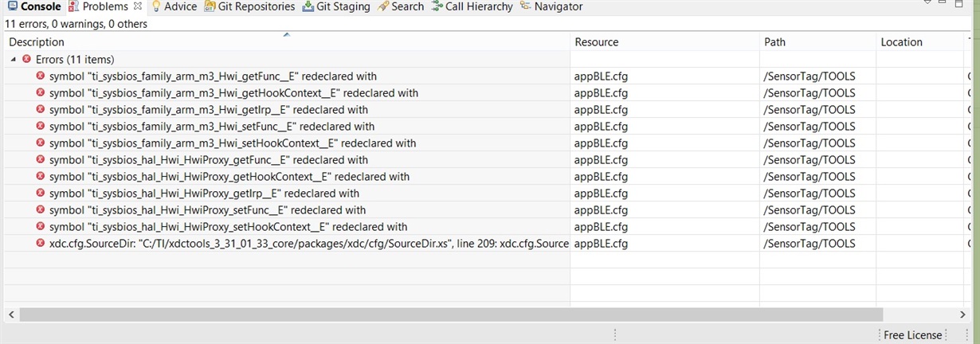
Task: Click the Location column header
Action: point(919,41)
